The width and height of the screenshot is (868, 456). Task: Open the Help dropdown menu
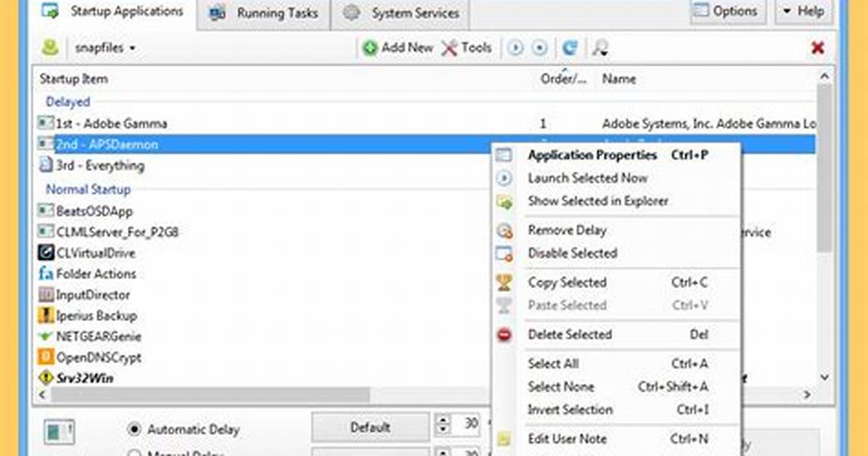click(804, 11)
